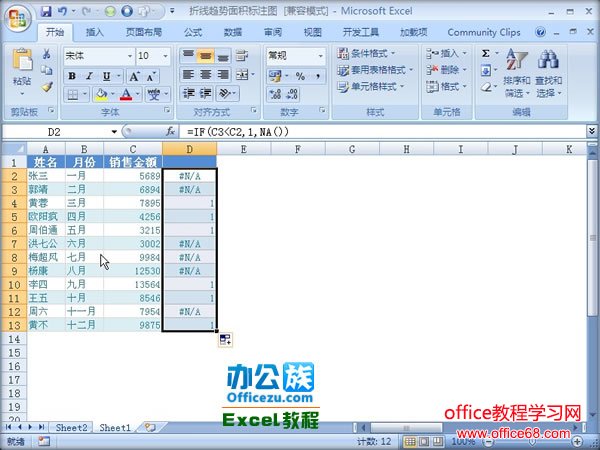Set top vertical alignment

188,56
